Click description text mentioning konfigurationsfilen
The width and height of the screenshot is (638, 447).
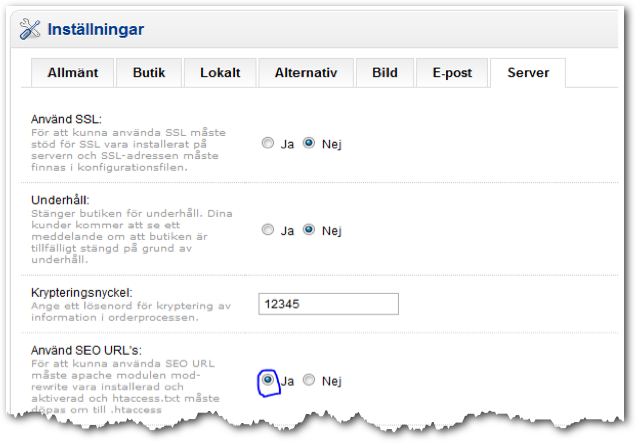point(129,150)
